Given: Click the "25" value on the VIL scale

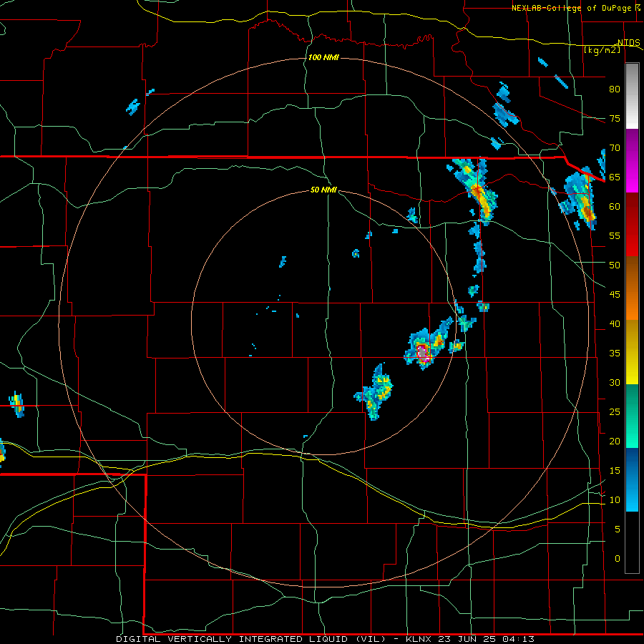Looking at the screenshot, I should [x=615, y=412].
